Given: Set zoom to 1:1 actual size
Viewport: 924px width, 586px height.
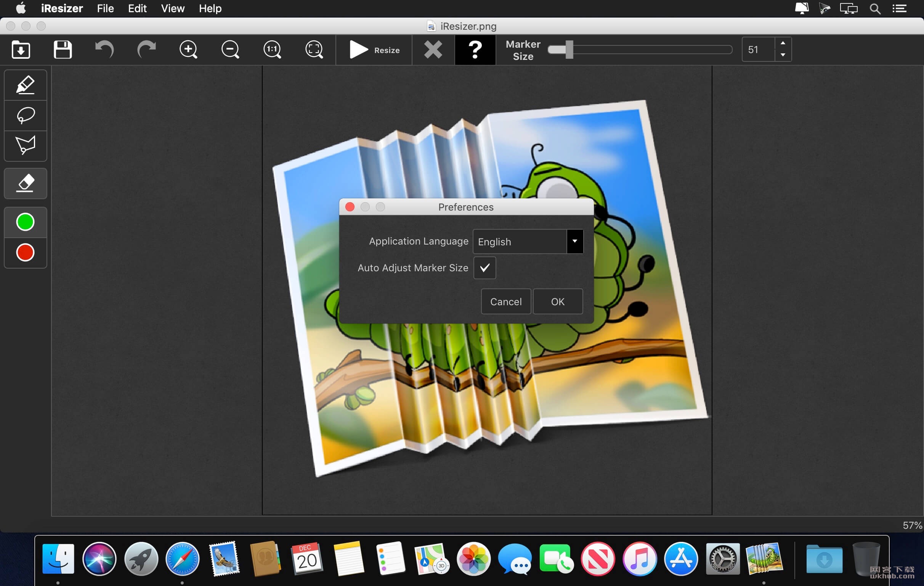Looking at the screenshot, I should [272, 50].
